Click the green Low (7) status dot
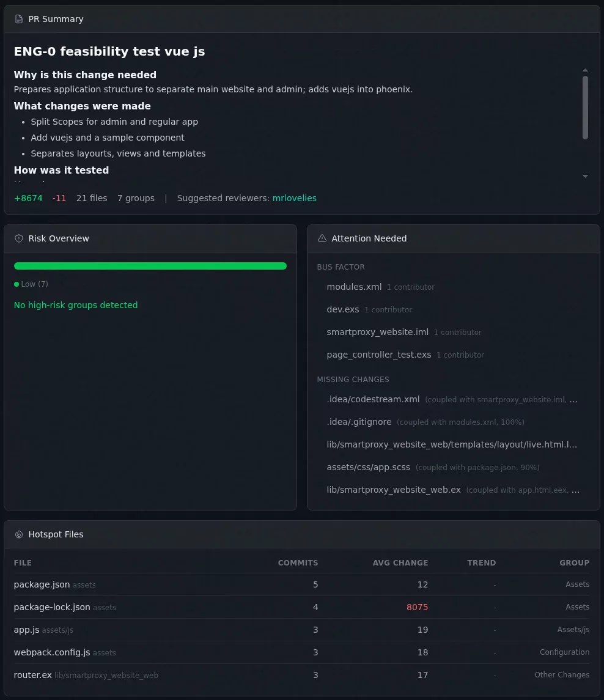Screen dimensions: 604x700 pos(16,284)
